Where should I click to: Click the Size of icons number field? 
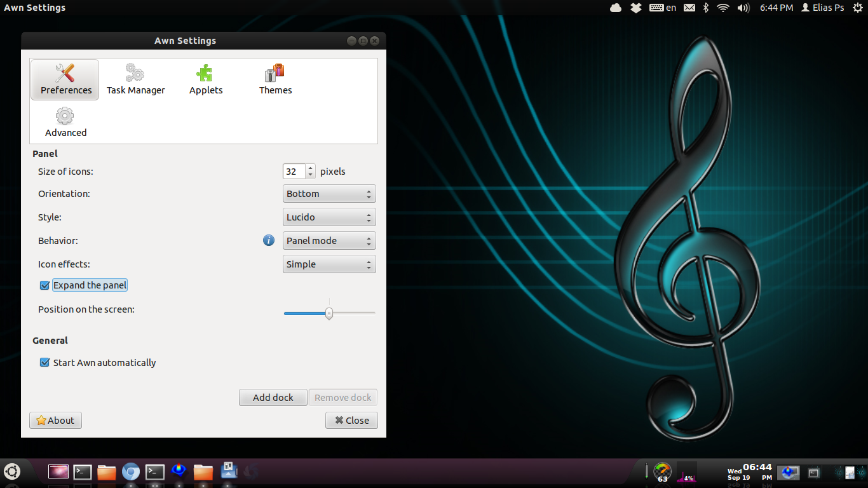(294, 172)
